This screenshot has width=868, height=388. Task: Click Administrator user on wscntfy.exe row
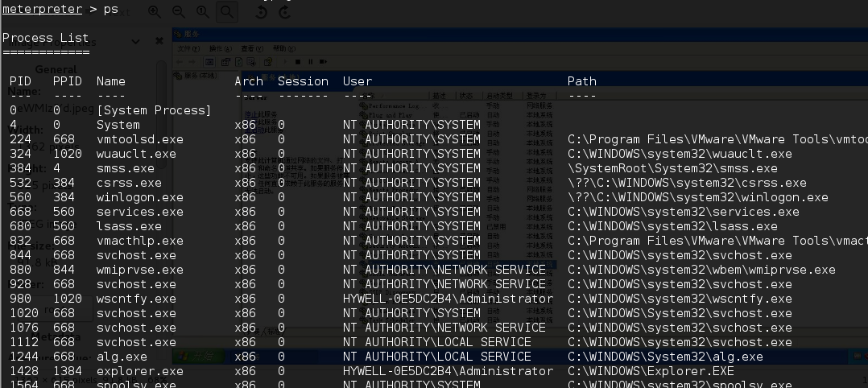(448, 299)
